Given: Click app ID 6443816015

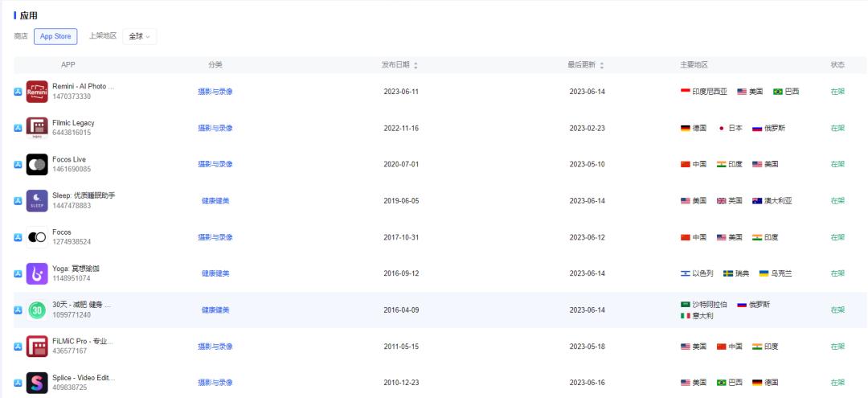Looking at the screenshot, I should (x=72, y=133).
